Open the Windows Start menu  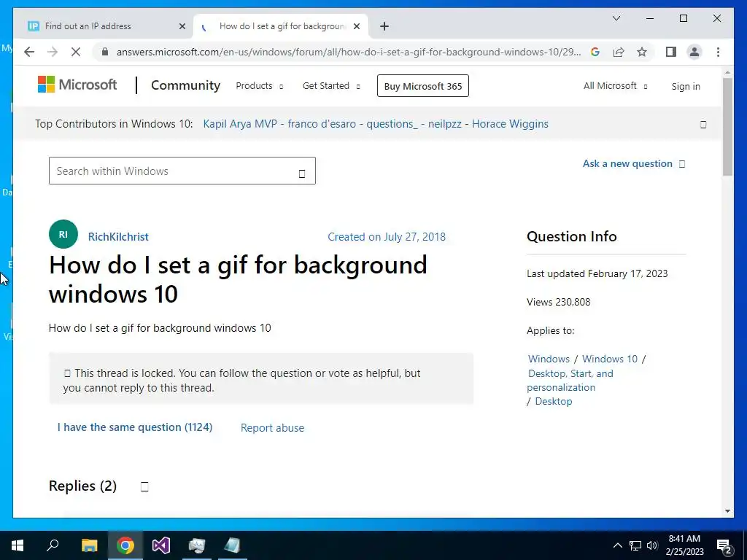point(18,545)
